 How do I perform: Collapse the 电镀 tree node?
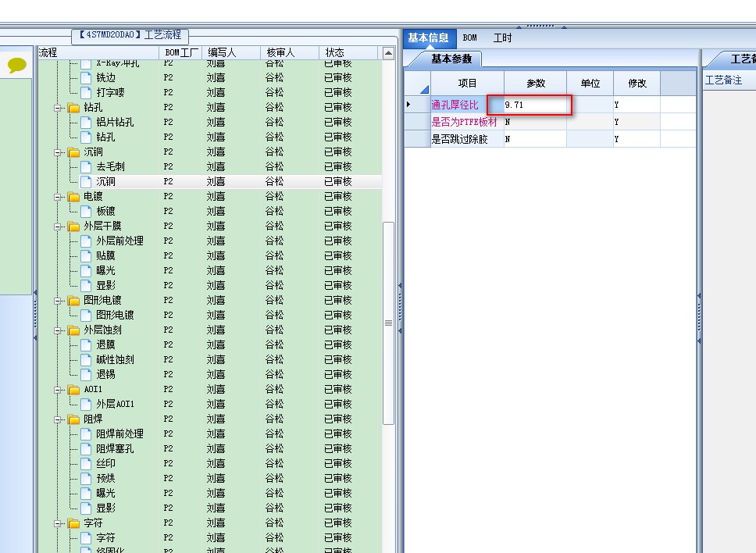(57, 197)
